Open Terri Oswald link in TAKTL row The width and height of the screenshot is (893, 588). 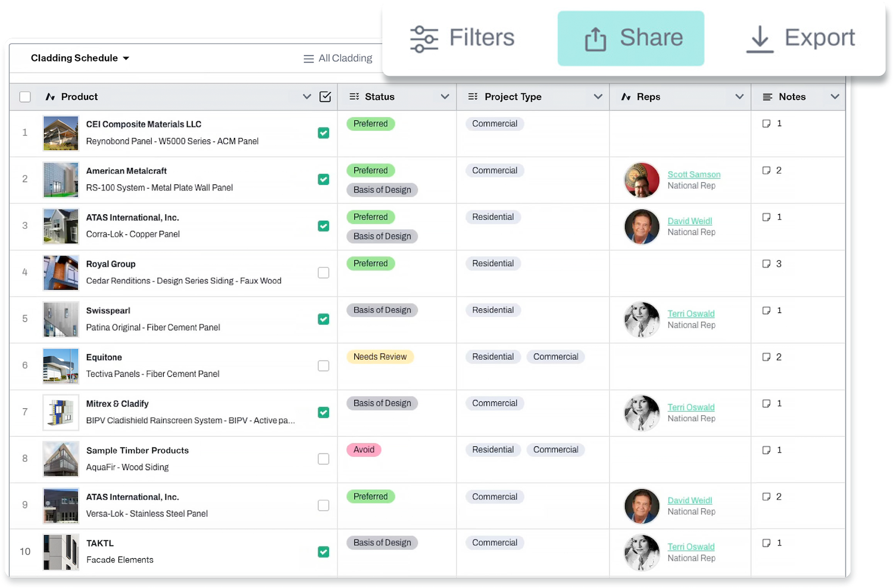[x=691, y=546]
